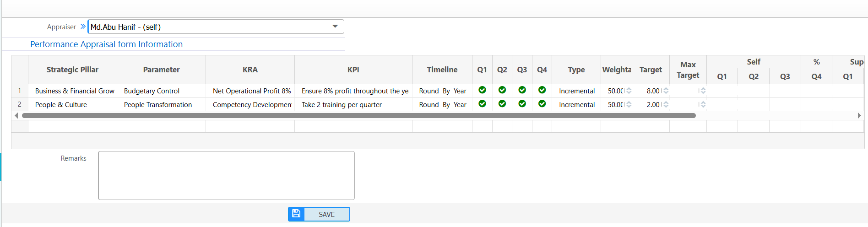Click inside the Remarks text box
The width and height of the screenshot is (868, 227).
pos(226,175)
